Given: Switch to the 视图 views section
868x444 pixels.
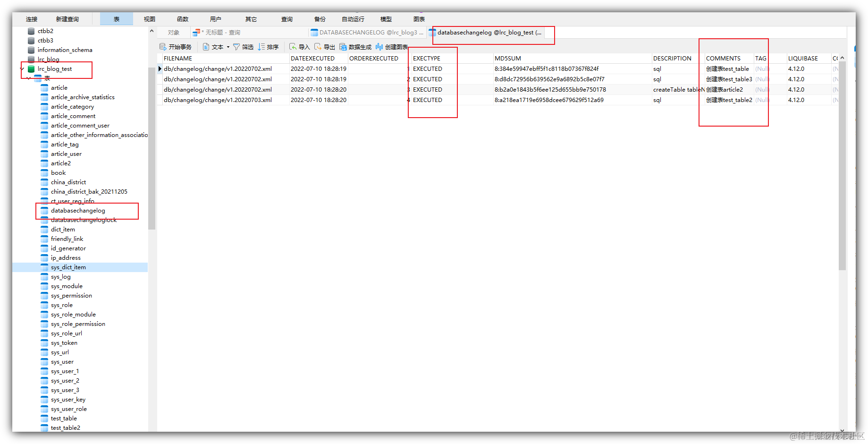Looking at the screenshot, I should 150,19.
